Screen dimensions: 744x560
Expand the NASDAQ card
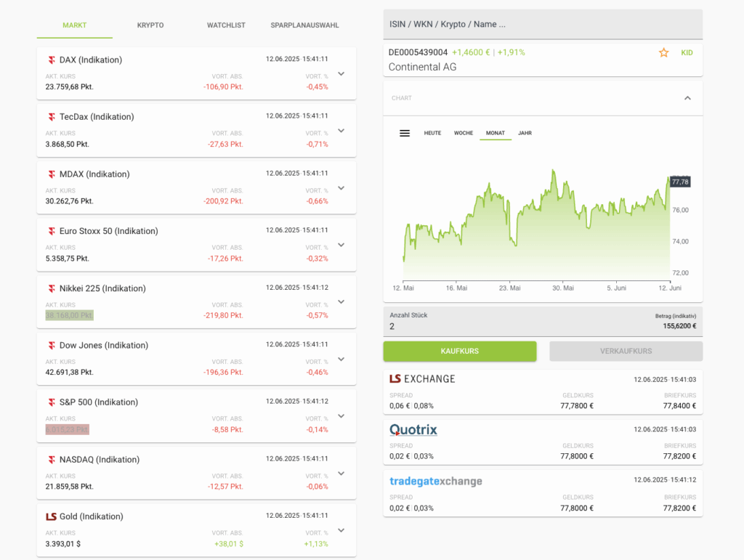point(341,474)
